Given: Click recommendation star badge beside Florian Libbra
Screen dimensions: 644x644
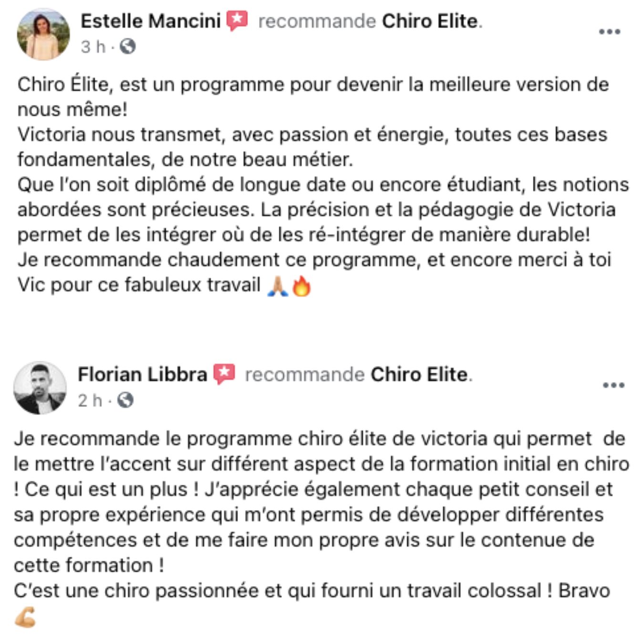Looking at the screenshot, I should [x=224, y=374].
